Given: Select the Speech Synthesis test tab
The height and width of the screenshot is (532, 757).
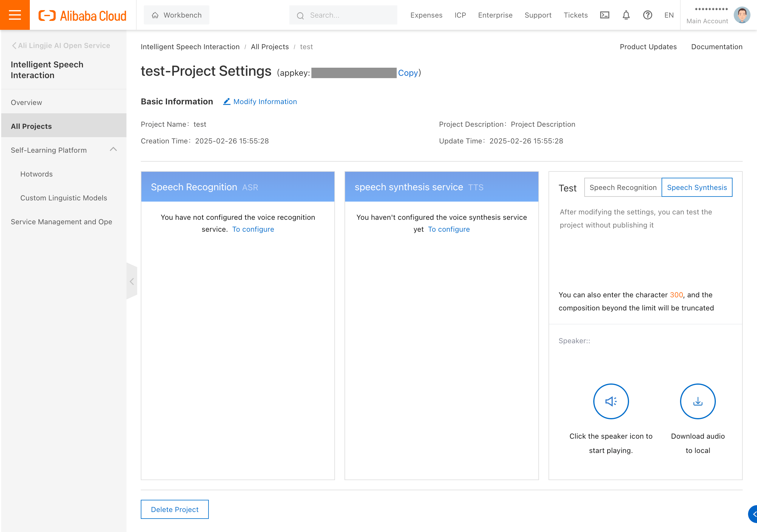Looking at the screenshot, I should pyautogui.click(x=697, y=187).
